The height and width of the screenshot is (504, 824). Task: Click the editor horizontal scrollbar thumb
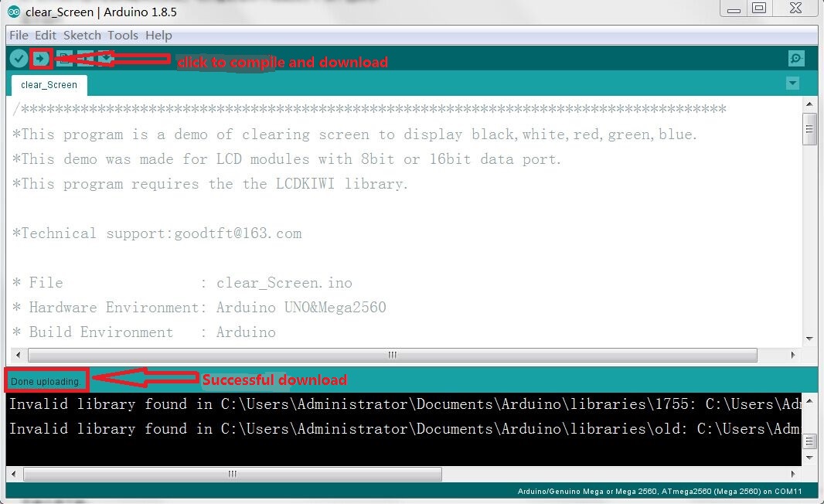[392, 356]
